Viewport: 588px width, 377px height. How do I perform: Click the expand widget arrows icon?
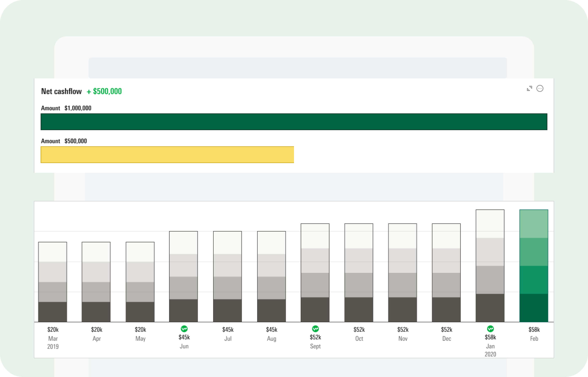[x=529, y=89]
